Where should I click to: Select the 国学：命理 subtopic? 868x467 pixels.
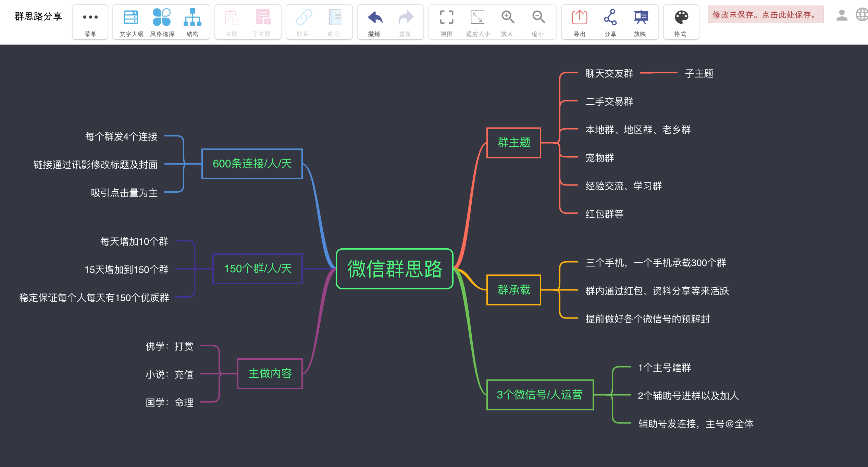[170, 403]
